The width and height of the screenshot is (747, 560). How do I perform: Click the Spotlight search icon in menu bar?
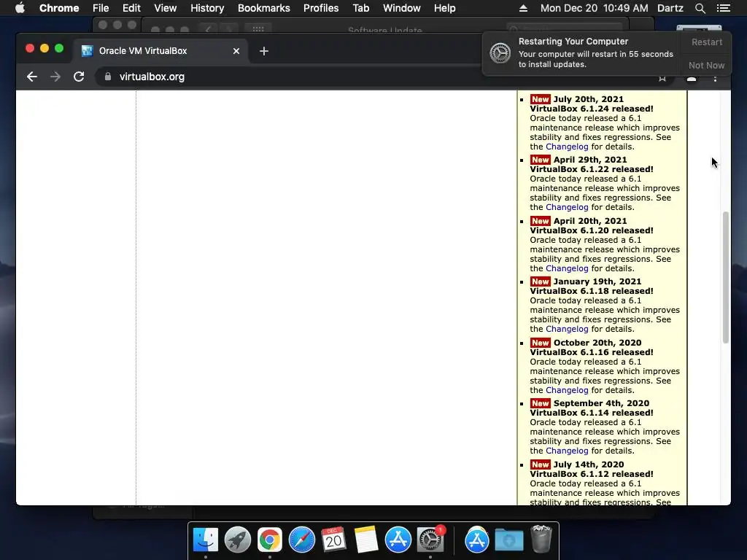tap(700, 8)
